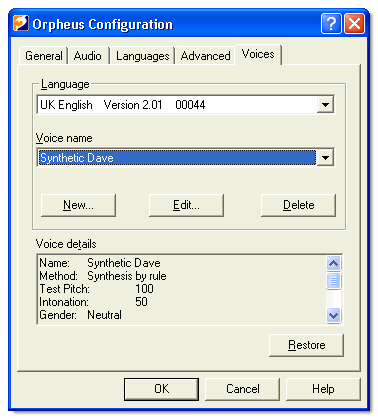Open the Languages tab
The height and width of the screenshot is (419, 378).
[143, 56]
